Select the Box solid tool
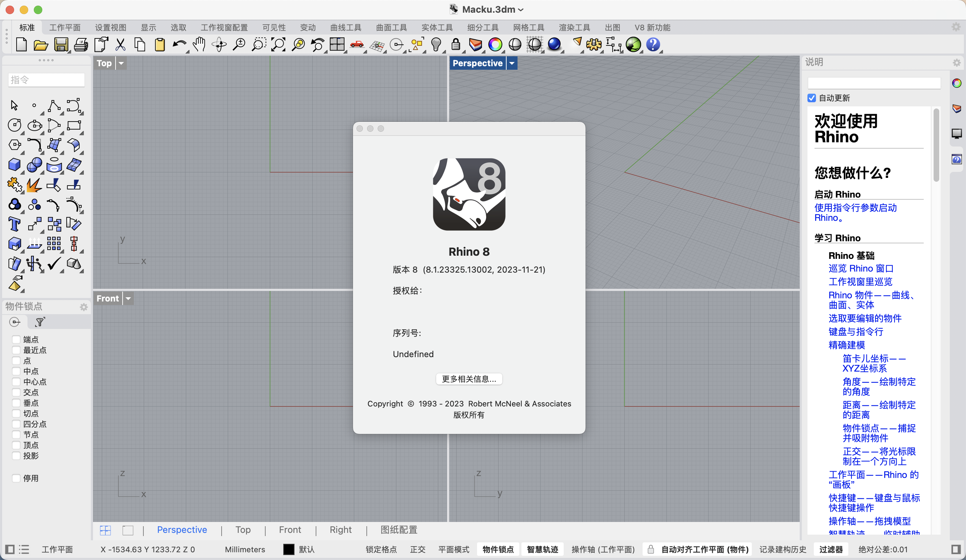 click(14, 165)
